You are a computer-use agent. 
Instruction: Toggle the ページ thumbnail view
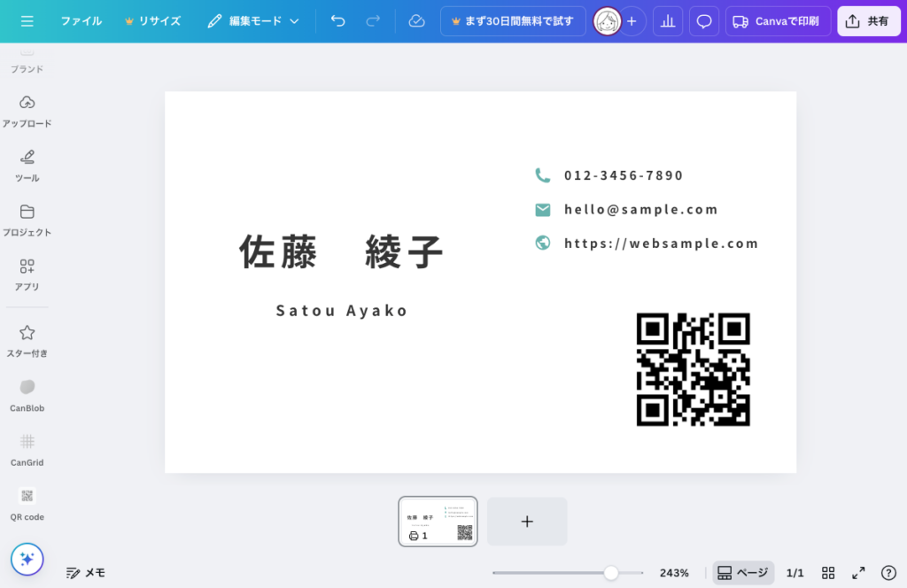(743, 573)
